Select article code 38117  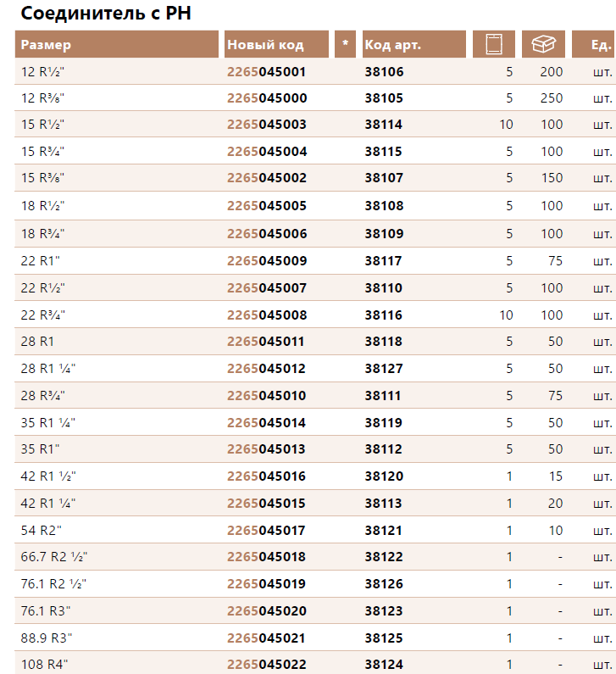(x=383, y=261)
